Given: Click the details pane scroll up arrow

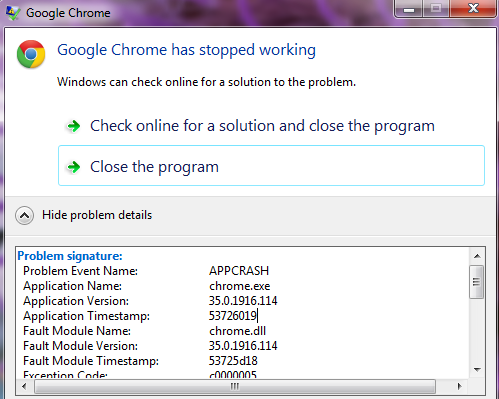Looking at the screenshot, I should click(477, 256).
